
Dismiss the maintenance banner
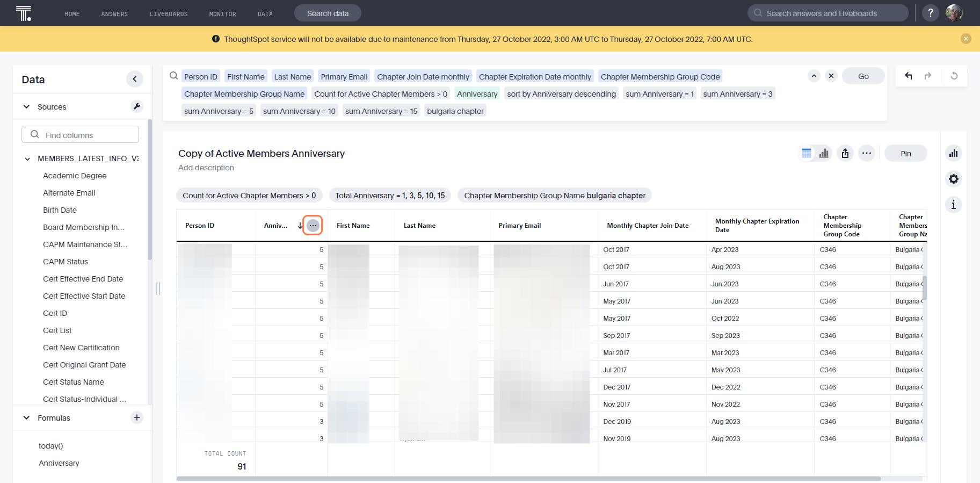966,39
